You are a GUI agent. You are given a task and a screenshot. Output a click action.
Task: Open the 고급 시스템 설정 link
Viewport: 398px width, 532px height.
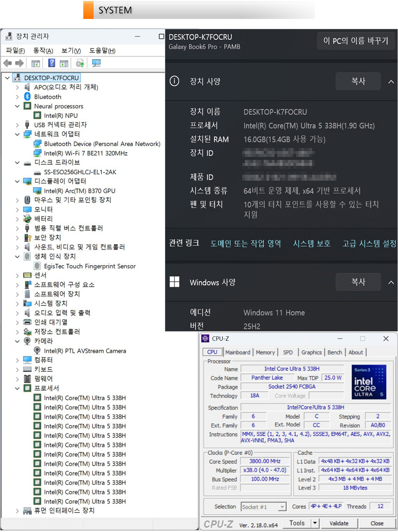(369, 243)
